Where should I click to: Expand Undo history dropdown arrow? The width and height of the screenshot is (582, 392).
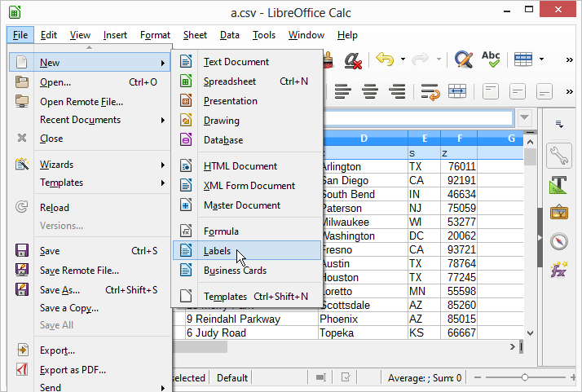click(403, 59)
